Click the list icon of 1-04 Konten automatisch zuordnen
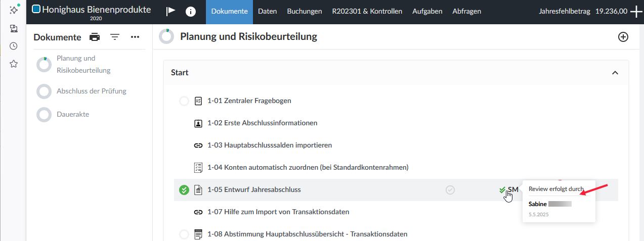This screenshot has height=241, width=644. pos(198,167)
